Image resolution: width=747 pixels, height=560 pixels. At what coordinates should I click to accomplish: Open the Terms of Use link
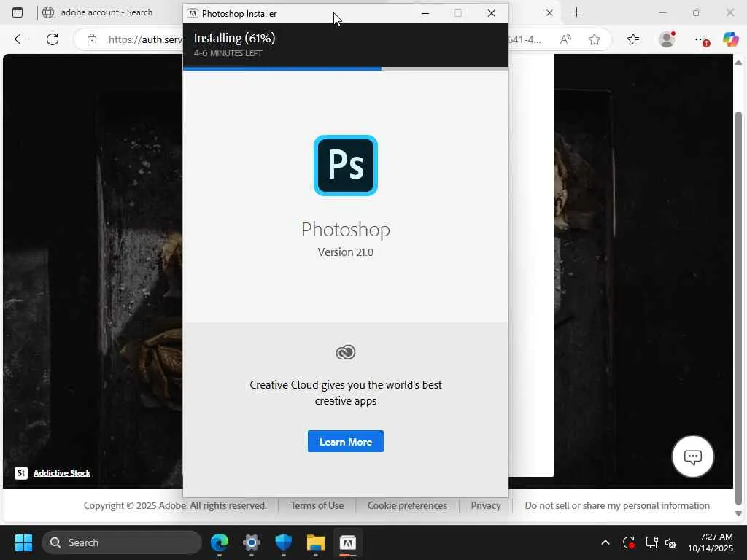pyautogui.click(x=317, y=505)
